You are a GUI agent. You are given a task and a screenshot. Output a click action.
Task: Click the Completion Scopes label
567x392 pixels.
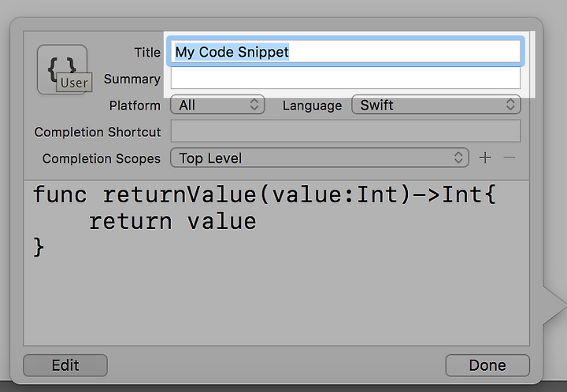pos(102,158)
